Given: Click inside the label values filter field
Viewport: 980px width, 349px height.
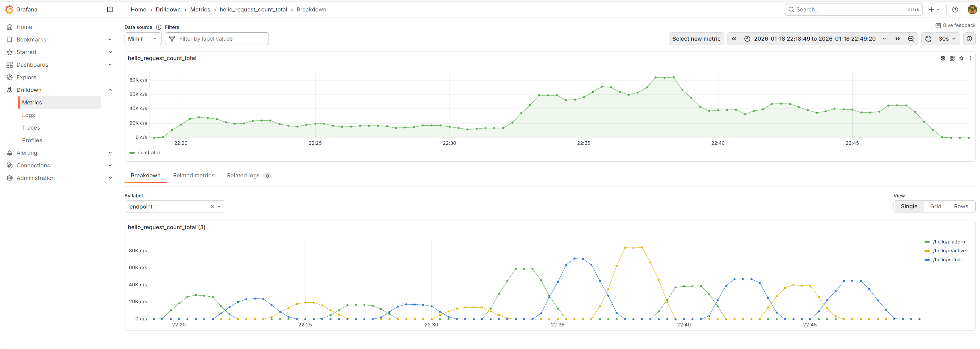Looking at the screenshot, I should [x=217, y=38].
